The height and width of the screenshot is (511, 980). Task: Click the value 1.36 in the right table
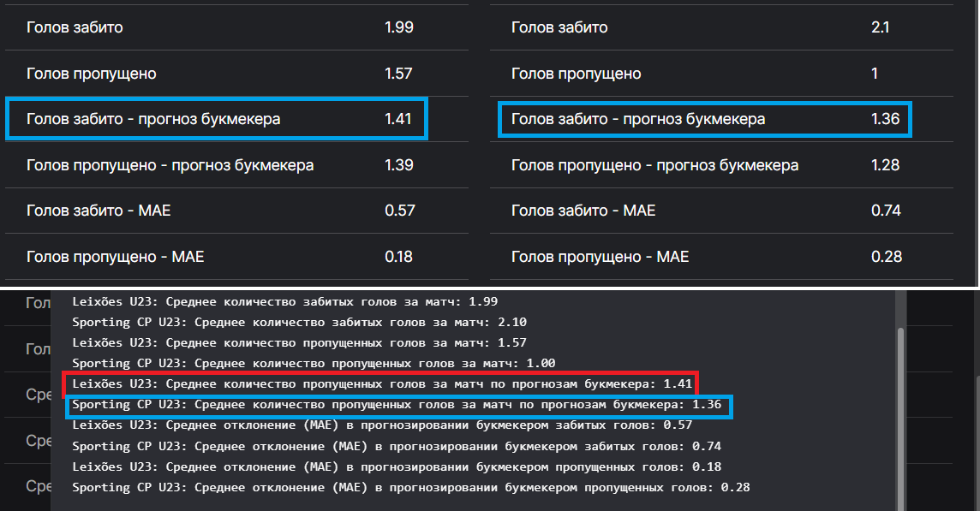885,119
